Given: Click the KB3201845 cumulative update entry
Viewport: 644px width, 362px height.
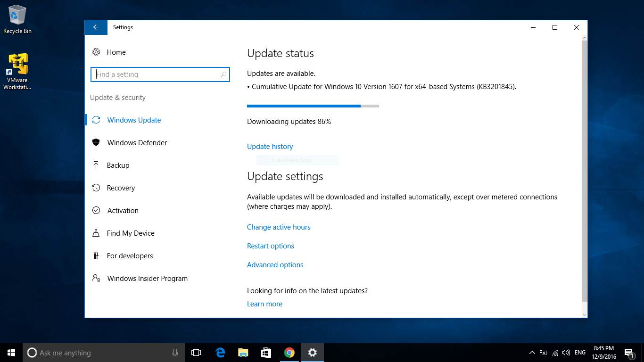Looking at the screenshot, I should click(x=382, y=87).
